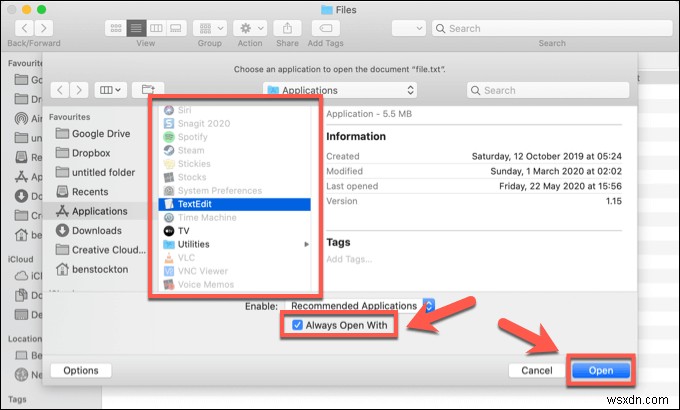Viewport: 680px width, 410px height.
Task: Select TextEdit in the applications list
Action: 235,204
